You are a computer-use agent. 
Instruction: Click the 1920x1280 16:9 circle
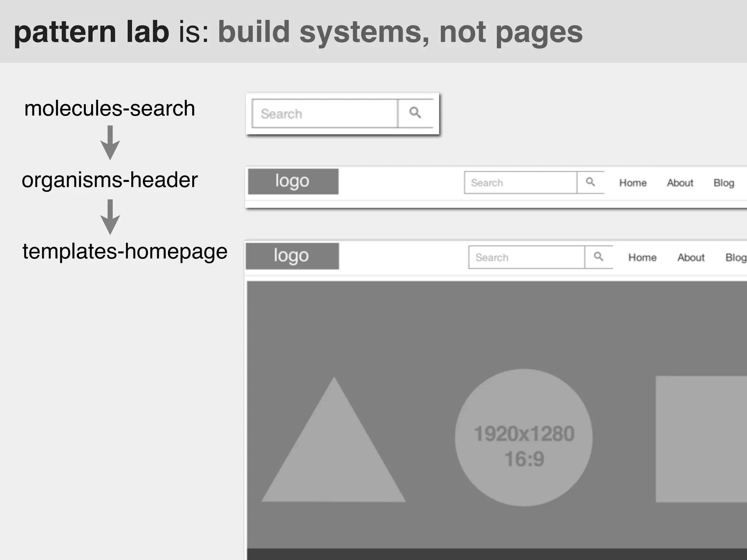[524, 437]
